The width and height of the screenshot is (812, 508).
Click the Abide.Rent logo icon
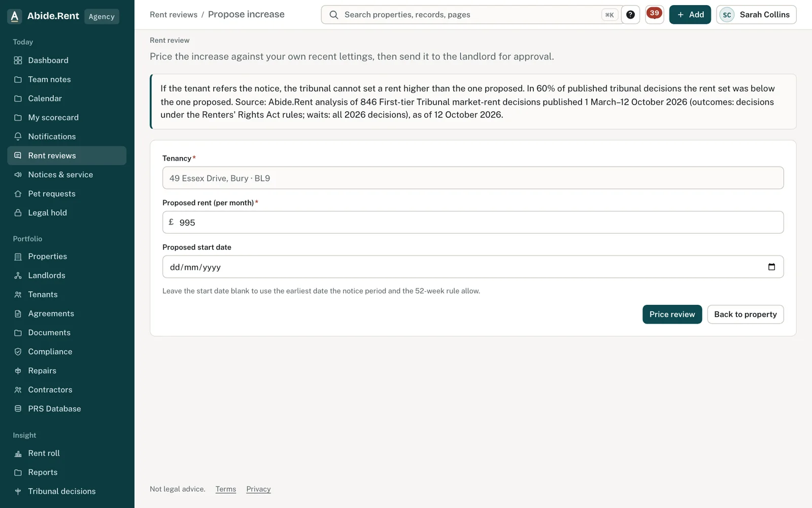coord(15,16)
